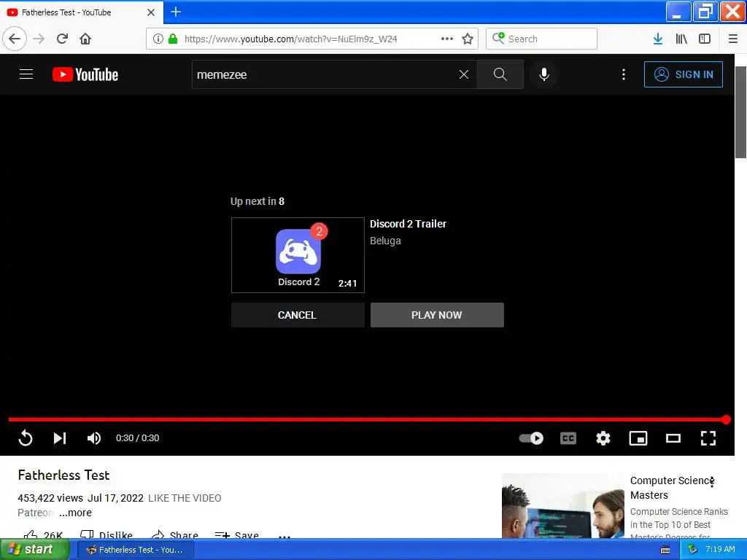Viewport: 747px width, 560px height.
Task: Sign in to YouTube
Action: click(683, 74)
